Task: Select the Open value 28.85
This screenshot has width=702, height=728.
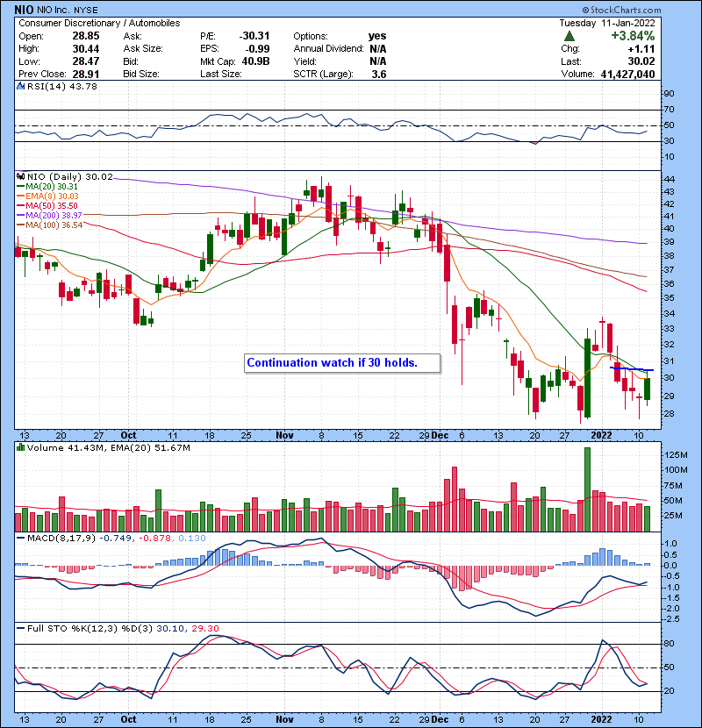Action: click(85, 36)
